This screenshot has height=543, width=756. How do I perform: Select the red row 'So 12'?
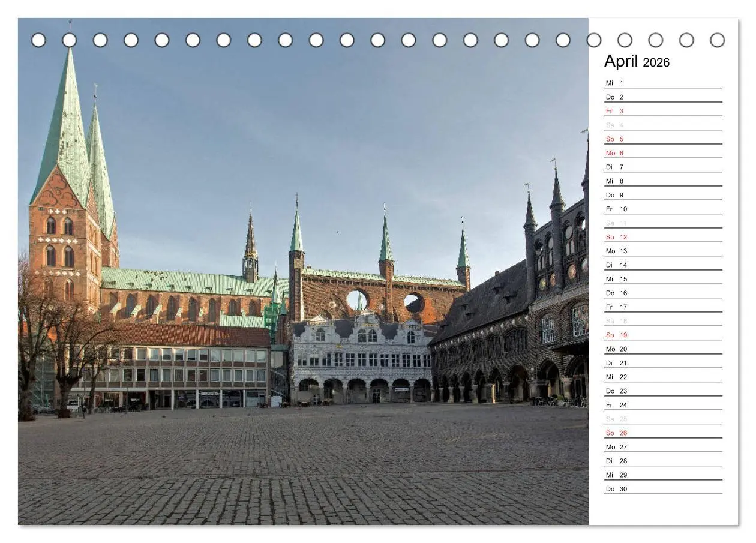[x=663, y=237]
